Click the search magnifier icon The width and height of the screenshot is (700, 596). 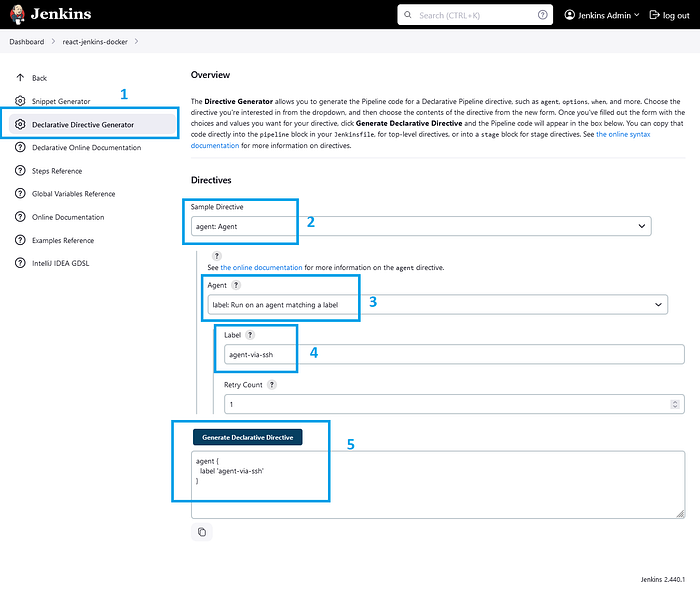[408, 15]
